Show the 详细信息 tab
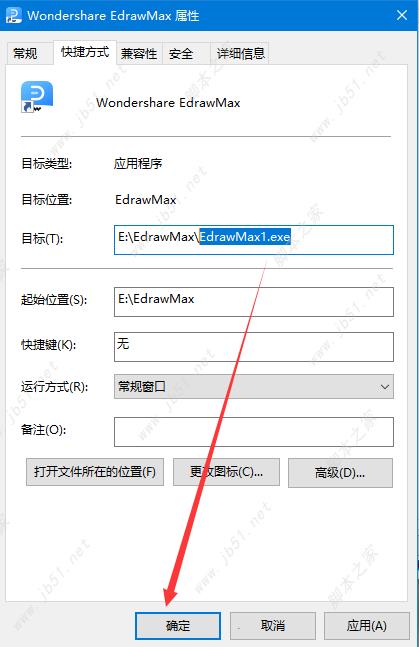This screenshot has height=647, width=419. (x=240, y=54)
